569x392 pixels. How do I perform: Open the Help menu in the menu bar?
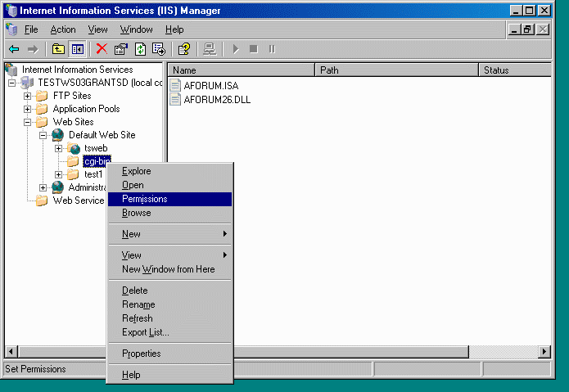[x=174, y=29]
